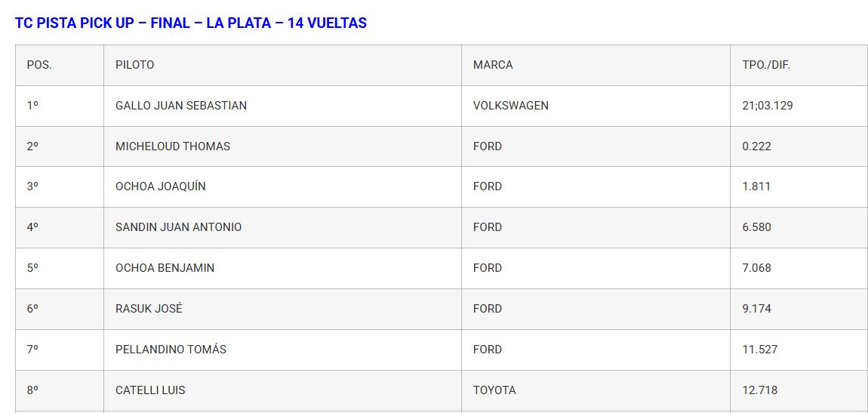The image size is (868, 413).
Task: Select the CATELLI LUIS pilot cell
Action: point(150,390)
